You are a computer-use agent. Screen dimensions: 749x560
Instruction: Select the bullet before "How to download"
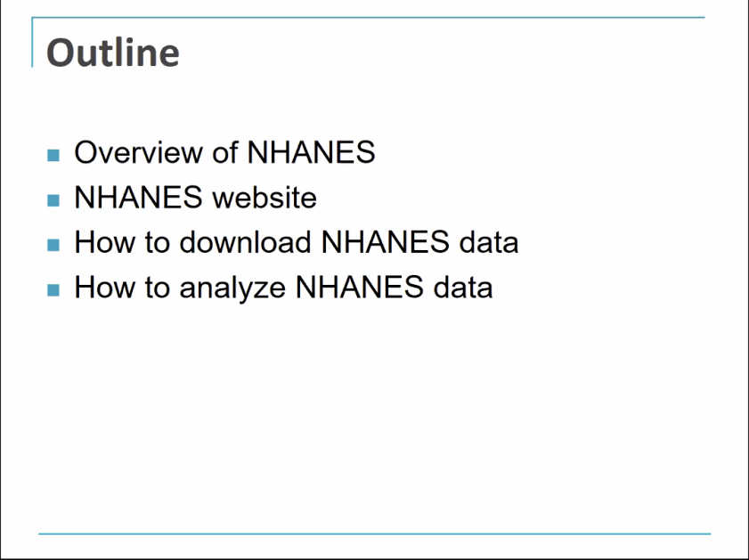pyautogui.click(x=53, y=245)
